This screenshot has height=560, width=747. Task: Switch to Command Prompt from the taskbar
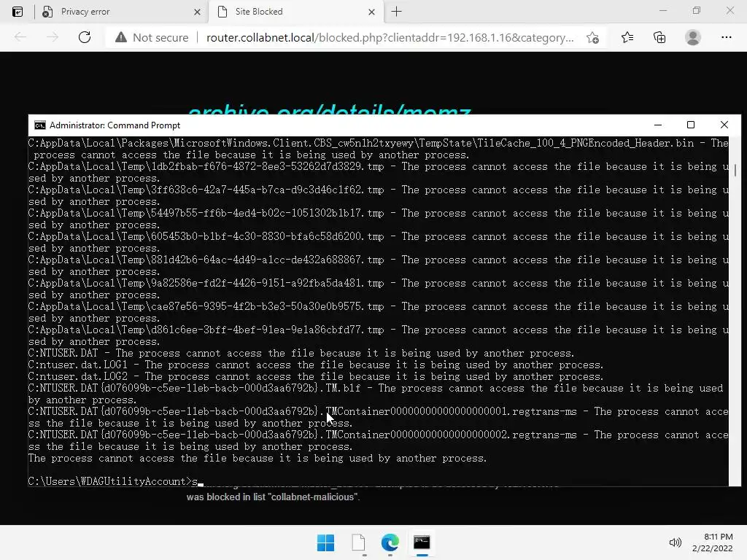pos(422,542)
